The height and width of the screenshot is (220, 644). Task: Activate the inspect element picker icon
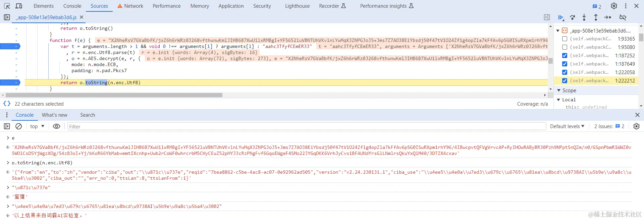pyautogui.click(x=7, y=6)
